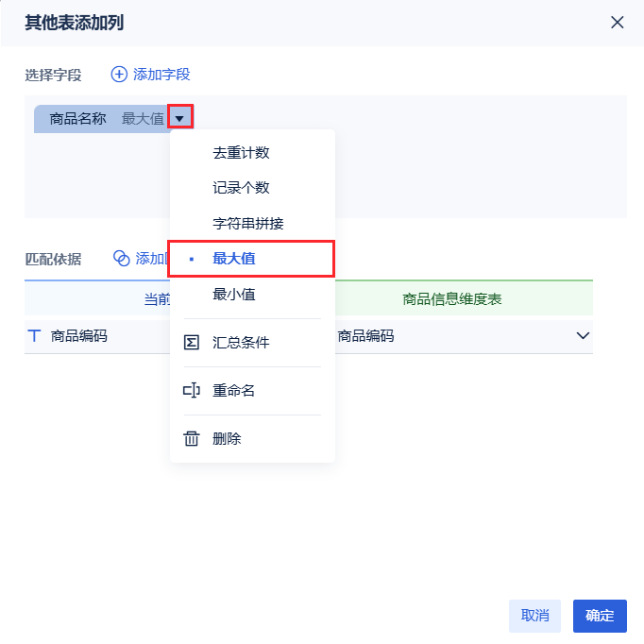The width and height of the screenshot is (644, 644).
Task: Click the link icon beside 匹配依据
Action: (121, 258)
